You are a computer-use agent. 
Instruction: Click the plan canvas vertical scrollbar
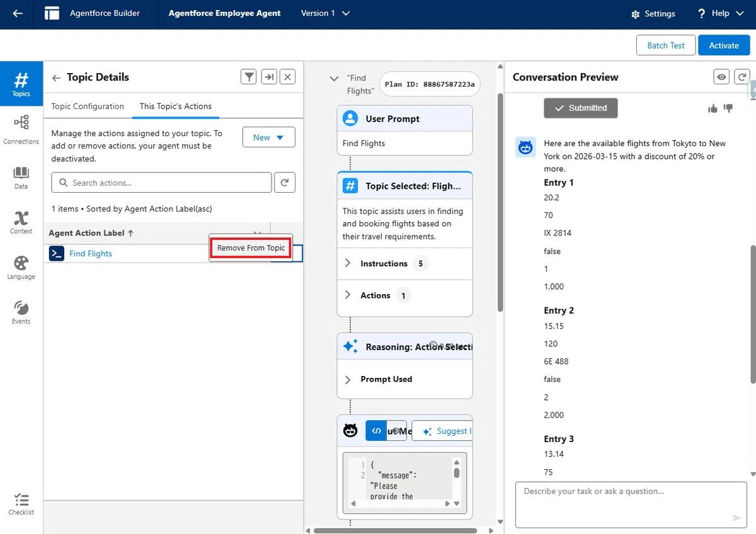[500, 202]
